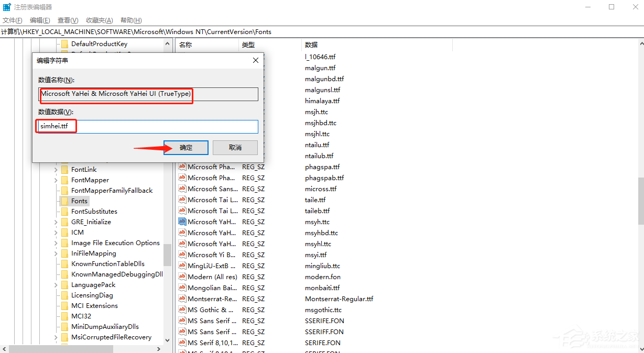Viewport: 644px width, 353px height.
Task: Open the 收藏夹 menu
Action: [x=99, y=20]
